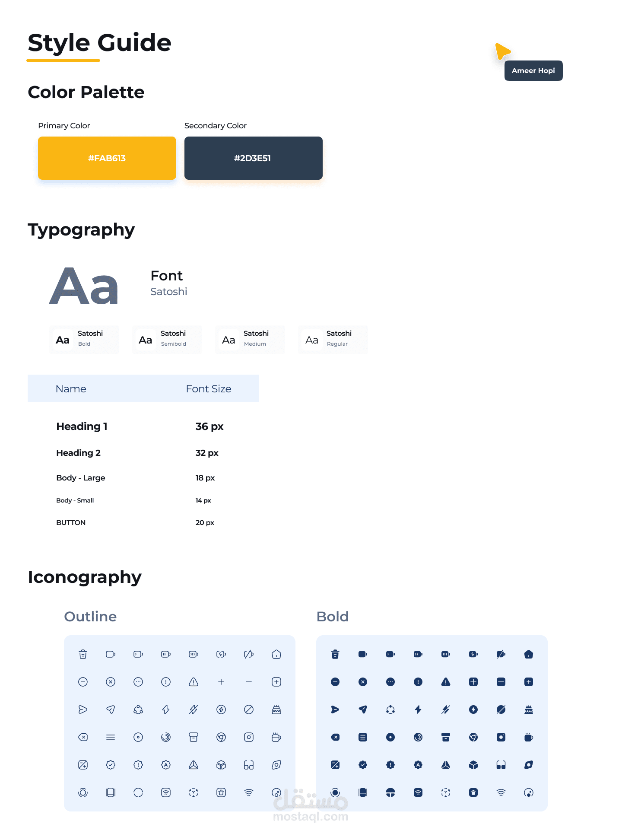Click the bold Chrome logo icon
This screenshot has height=840, width=622.
click(473, 737)
